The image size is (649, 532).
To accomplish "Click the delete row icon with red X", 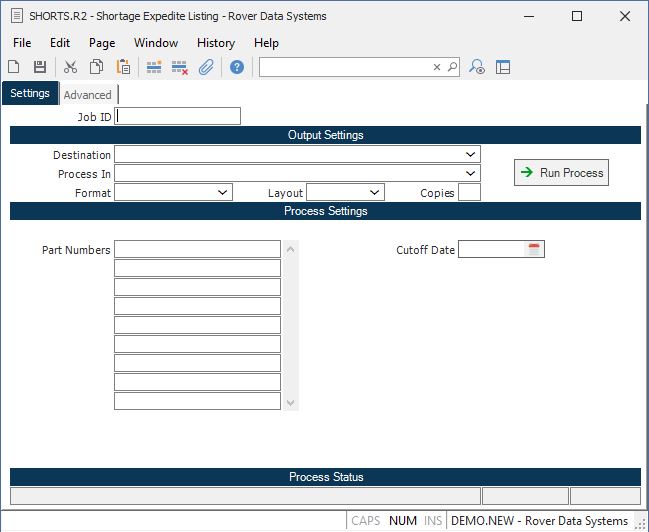I will click(180, 67).
